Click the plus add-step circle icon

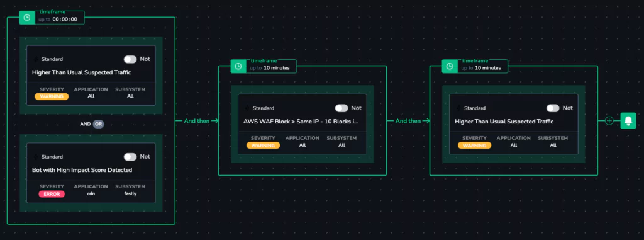609,120
